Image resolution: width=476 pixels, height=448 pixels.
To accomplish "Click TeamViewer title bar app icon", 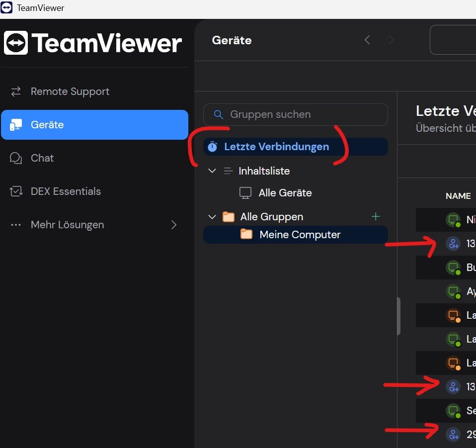I will click(6, 7).
